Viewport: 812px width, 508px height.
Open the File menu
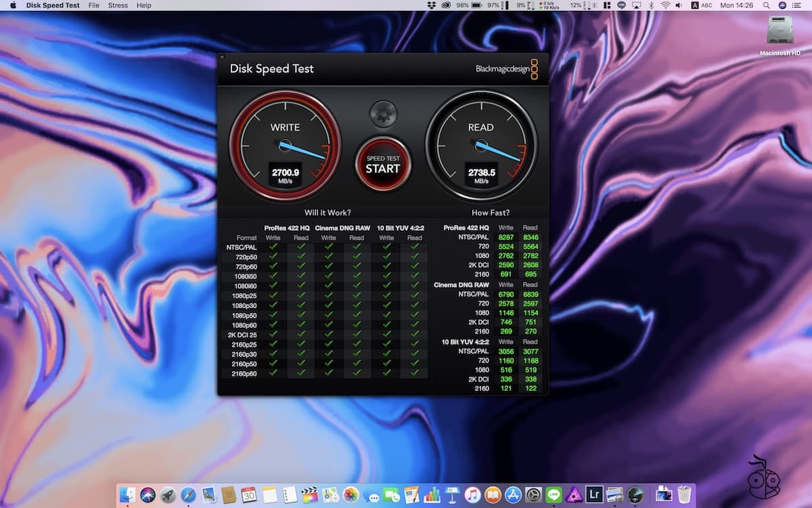(x=93, y=5)
